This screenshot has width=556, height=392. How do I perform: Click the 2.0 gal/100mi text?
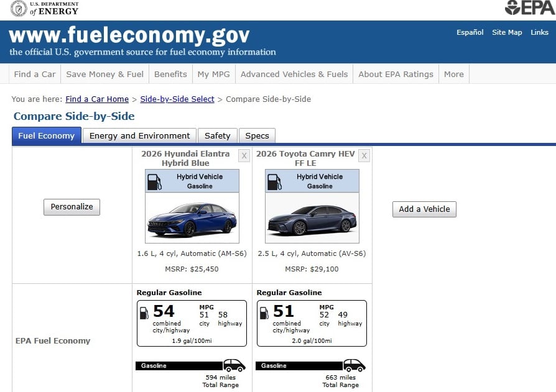point(312,340)
